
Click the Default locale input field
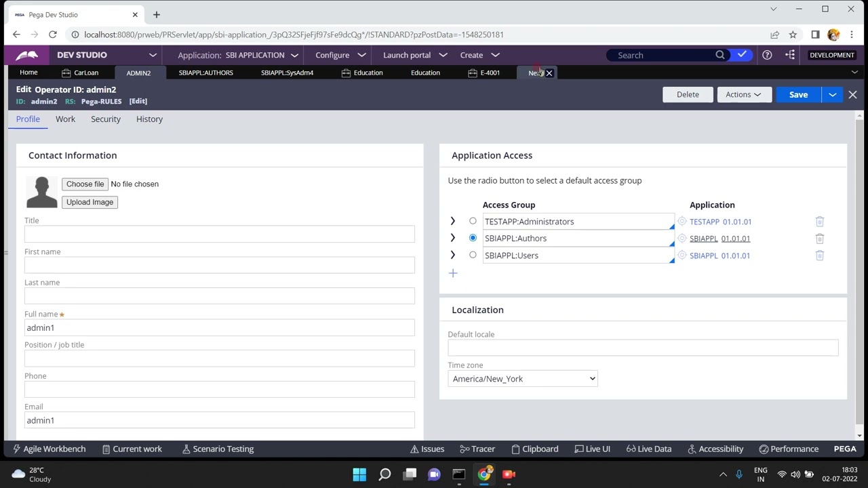click(x=643, y=348)
